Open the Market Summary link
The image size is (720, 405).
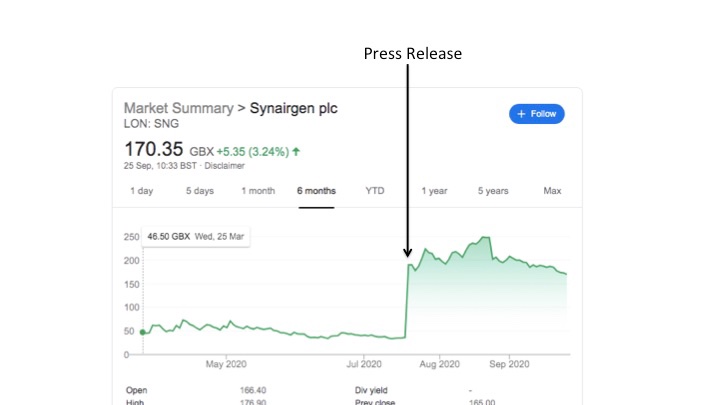coord(179,108)
